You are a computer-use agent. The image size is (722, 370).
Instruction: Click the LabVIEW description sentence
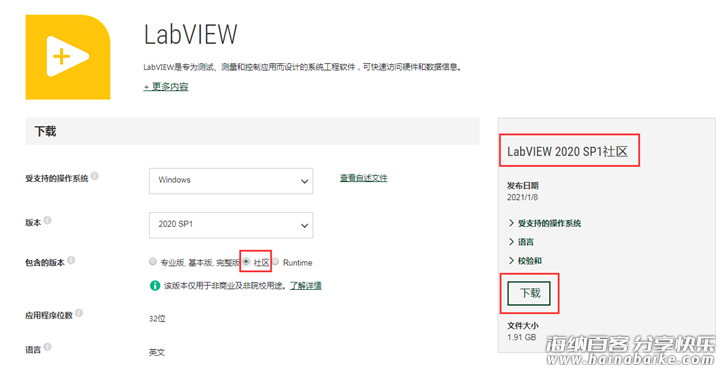coord(303,67)
